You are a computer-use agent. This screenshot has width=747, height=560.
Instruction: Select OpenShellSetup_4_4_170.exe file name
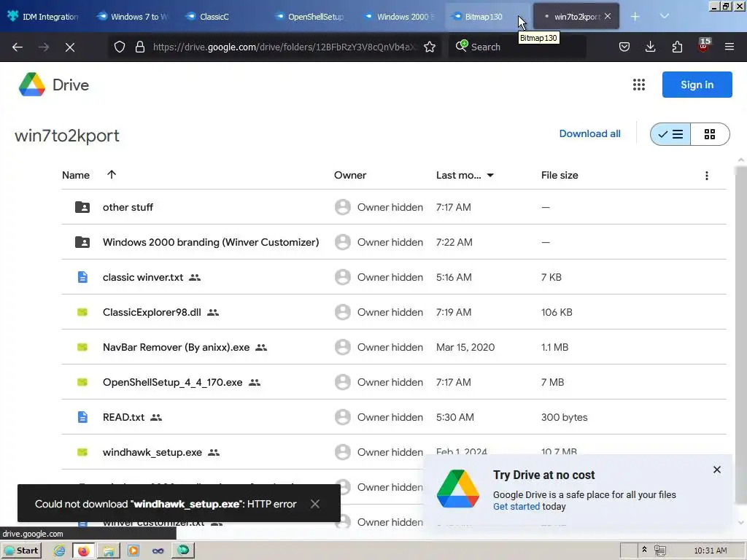point(172,382)
